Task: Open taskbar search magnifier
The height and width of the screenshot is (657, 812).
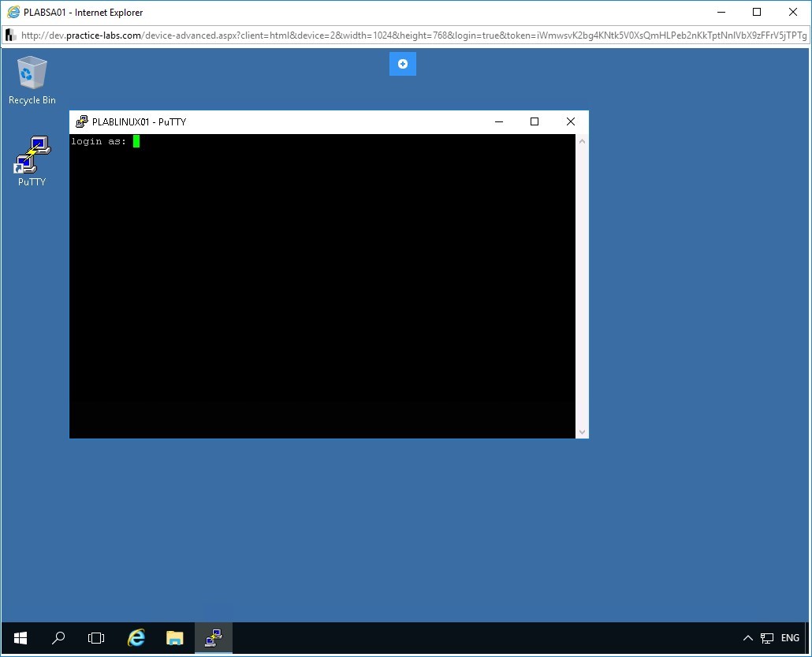Action: [x=58, y=638]
